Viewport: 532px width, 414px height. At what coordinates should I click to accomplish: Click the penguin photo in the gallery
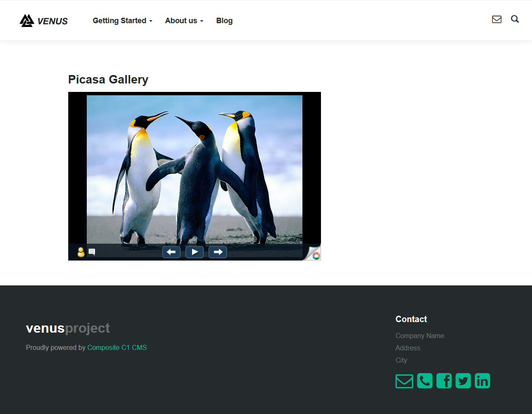[x=194, y=169]
